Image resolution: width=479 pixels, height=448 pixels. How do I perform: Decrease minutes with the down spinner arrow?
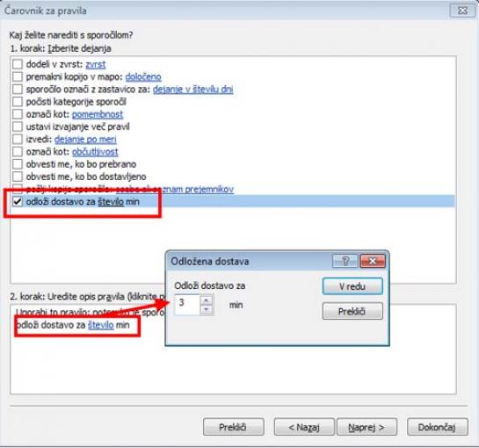[207, 310]
